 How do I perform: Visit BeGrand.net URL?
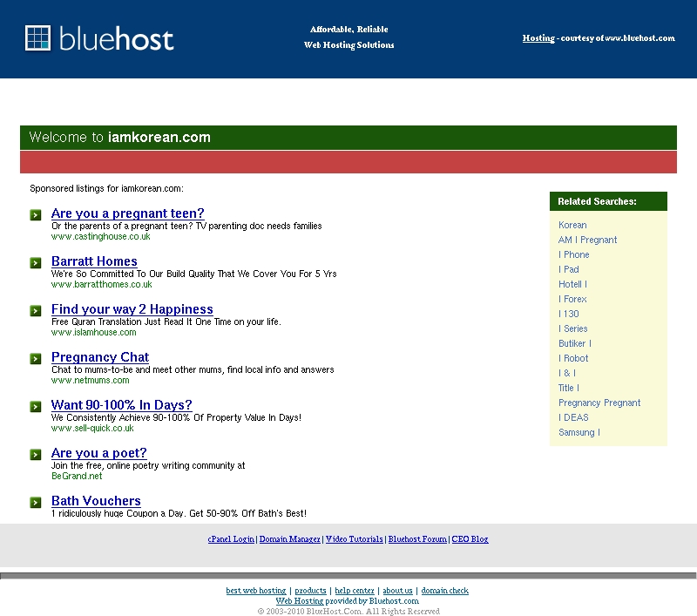point(77,476)
